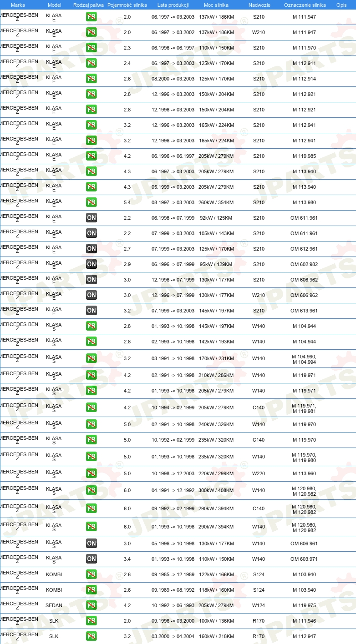
Task: Click the 260kW / 354KM power cell
Action: coord(216,202)
